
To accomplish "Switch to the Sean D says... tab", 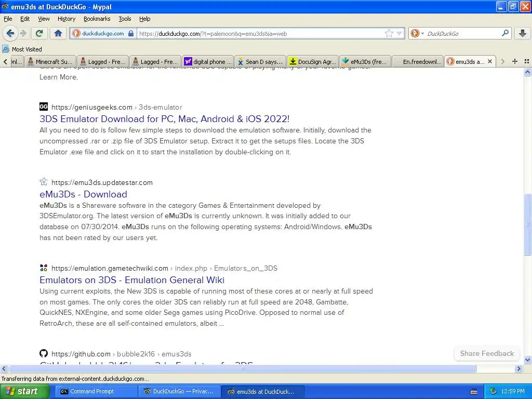I will (260, 62).
